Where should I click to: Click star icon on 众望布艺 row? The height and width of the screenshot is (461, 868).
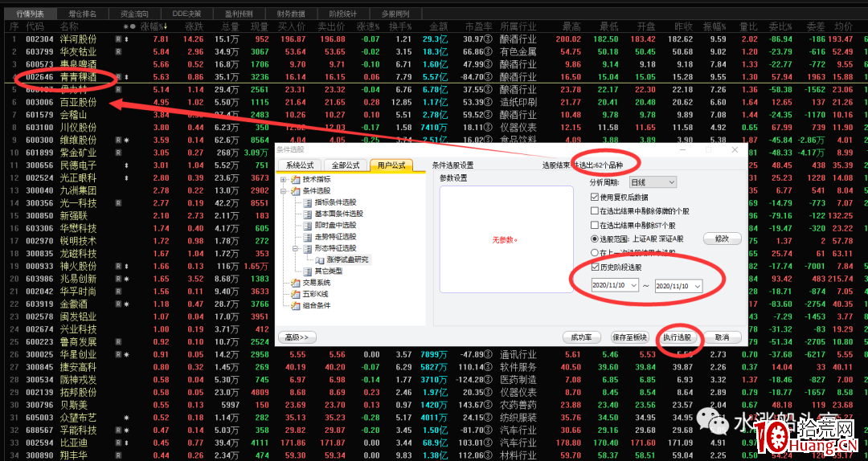(x=127, y=418)
